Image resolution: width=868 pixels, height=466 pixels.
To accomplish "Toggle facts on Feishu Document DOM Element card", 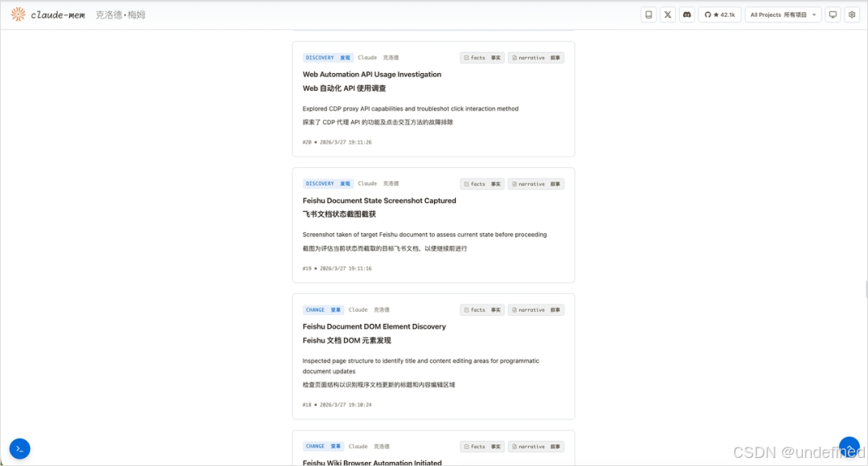I will 482,310.
